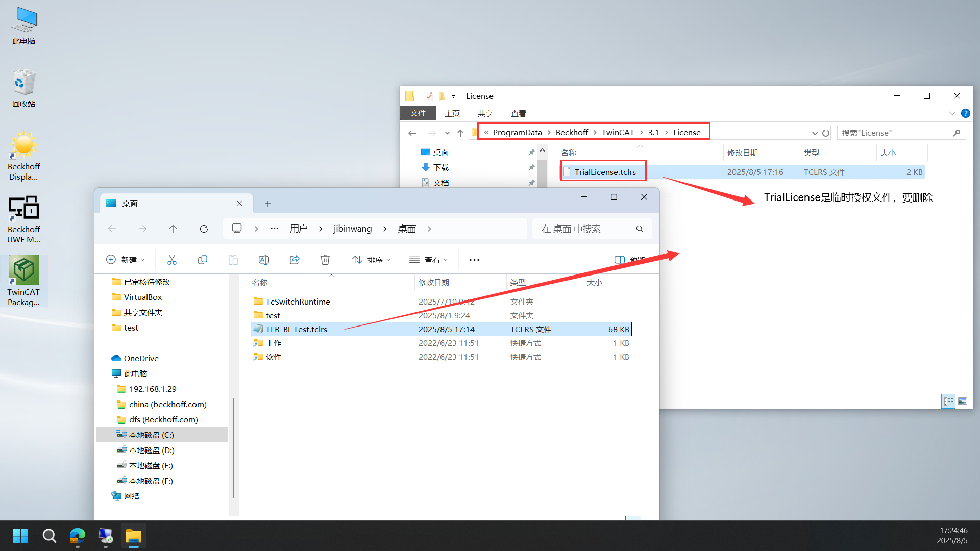Expand the License address bar history dropdown
The height and width of the screenshot is (551, 980).
[x=815, y=133]
